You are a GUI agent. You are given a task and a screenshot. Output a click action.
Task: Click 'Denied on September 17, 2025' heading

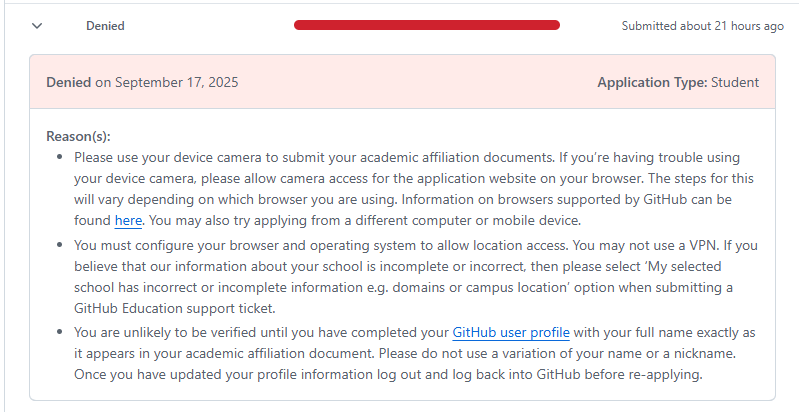point(142,83)
